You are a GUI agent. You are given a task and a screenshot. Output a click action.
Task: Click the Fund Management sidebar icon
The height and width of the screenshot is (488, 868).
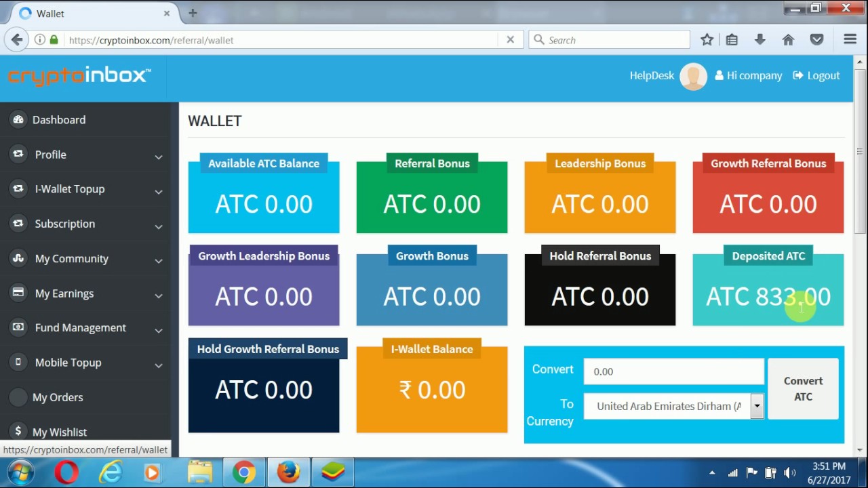(x=18, y=327)
